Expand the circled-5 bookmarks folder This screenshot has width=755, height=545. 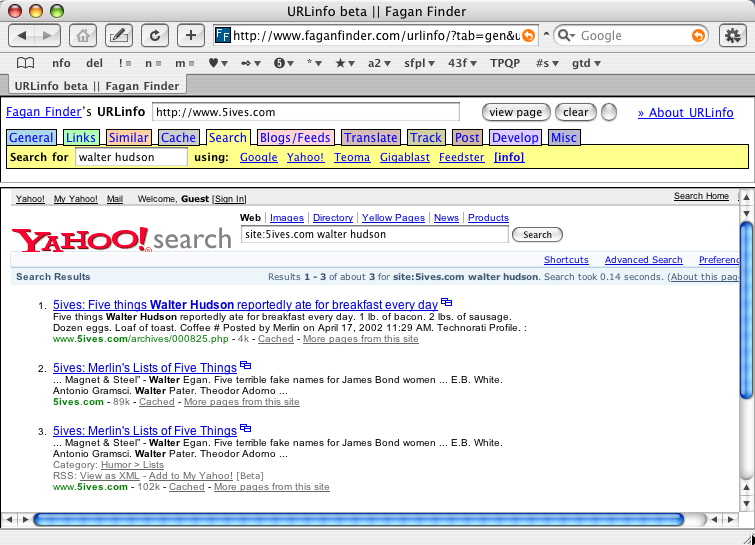point(284,63)
